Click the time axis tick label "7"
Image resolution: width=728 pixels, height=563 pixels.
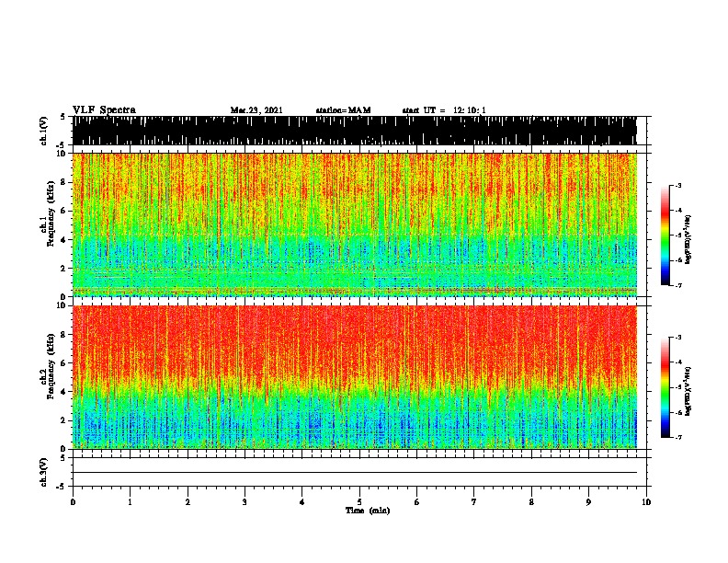coord(474,502)
